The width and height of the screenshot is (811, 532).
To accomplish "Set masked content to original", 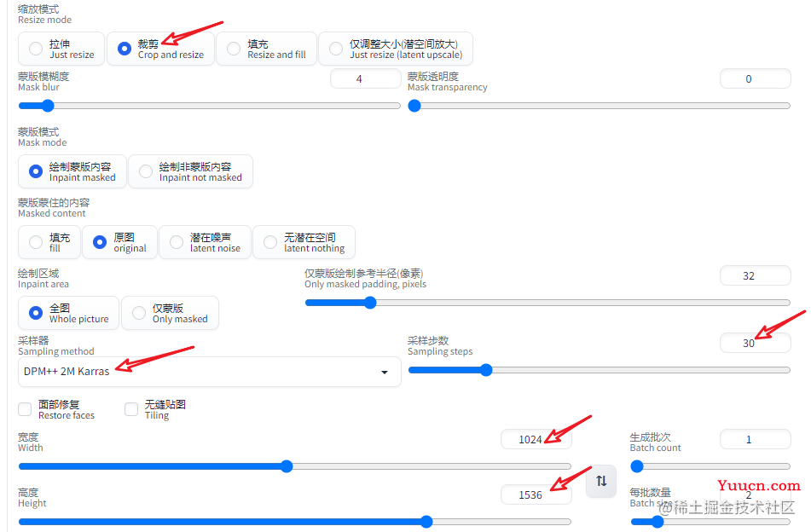I will point(120,242).
